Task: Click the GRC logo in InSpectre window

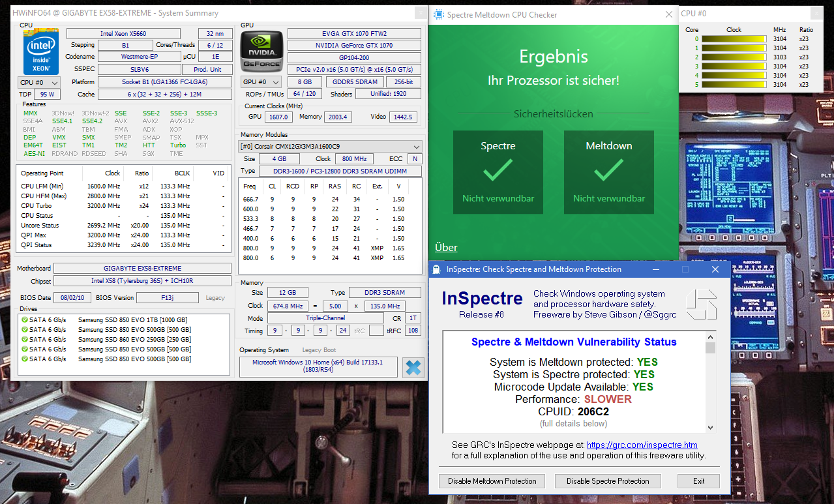Action: (x=701, y=304)
